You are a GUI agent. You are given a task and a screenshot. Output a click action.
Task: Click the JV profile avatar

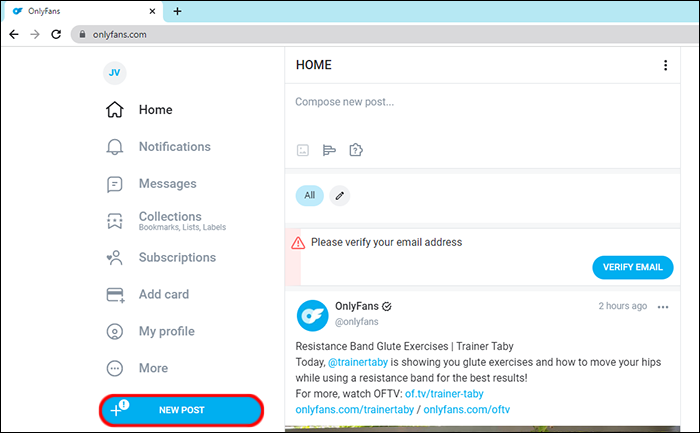[x=115, y=73]
